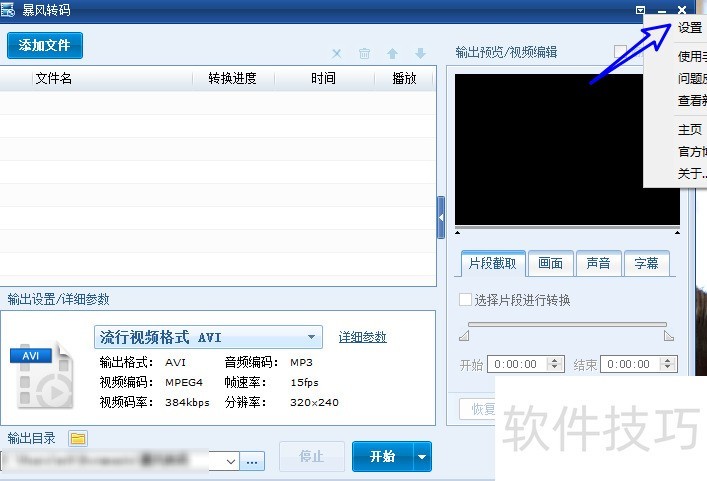Click the 开始 time input field

click(x=517, y=364)
